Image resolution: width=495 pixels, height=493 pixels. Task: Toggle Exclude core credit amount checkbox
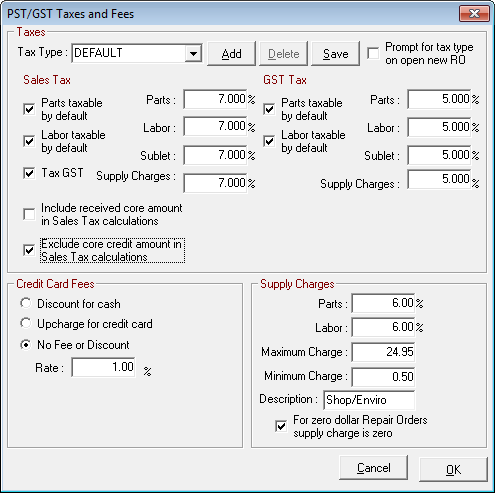29,250
